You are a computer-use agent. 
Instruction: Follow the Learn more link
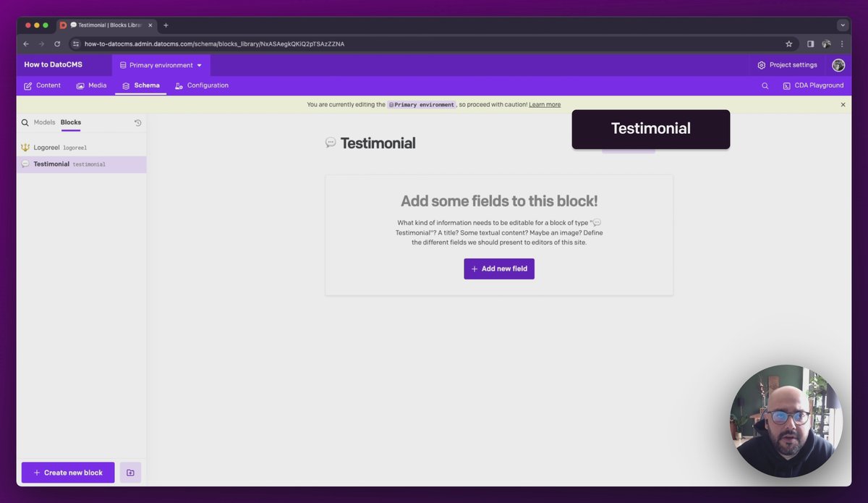[545, 105]
